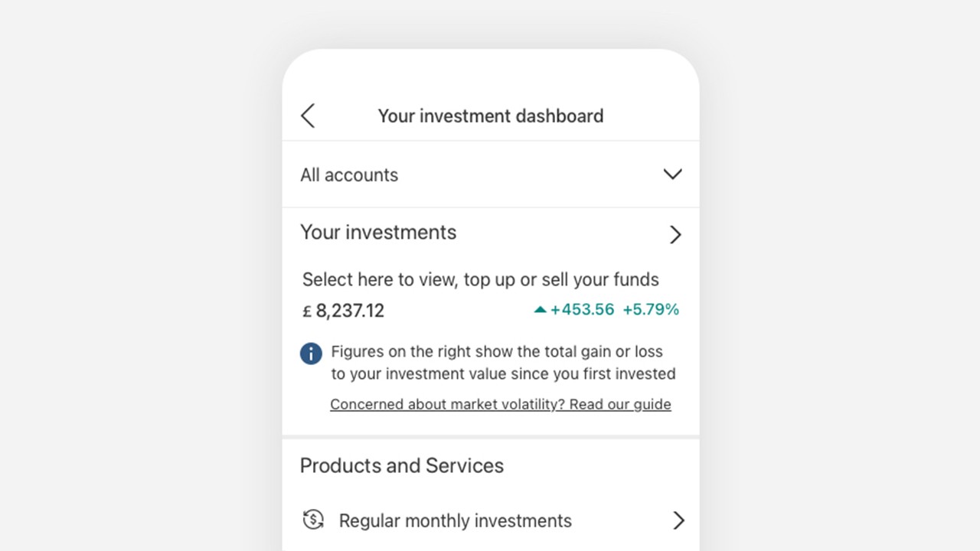This screenshot has width=980, height=551.
Task: Expand the All accounts dropdown chevron
Action: [x=672, y=174]
